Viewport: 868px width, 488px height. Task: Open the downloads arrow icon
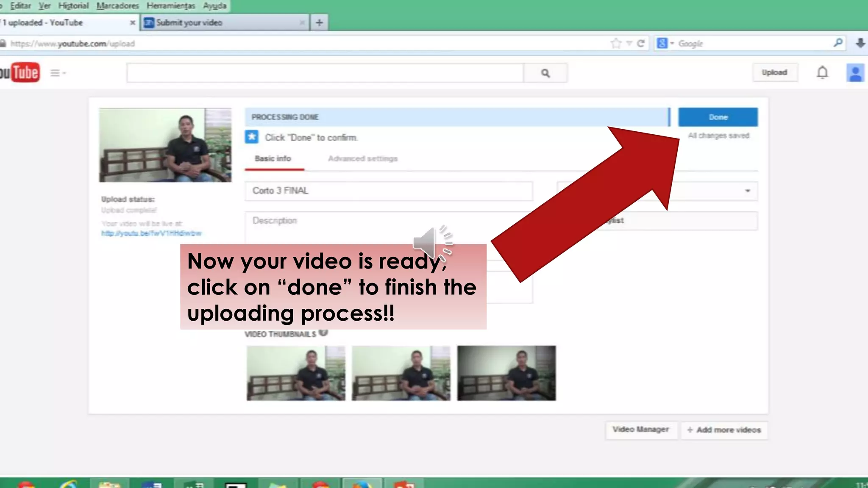click(860, 43)
